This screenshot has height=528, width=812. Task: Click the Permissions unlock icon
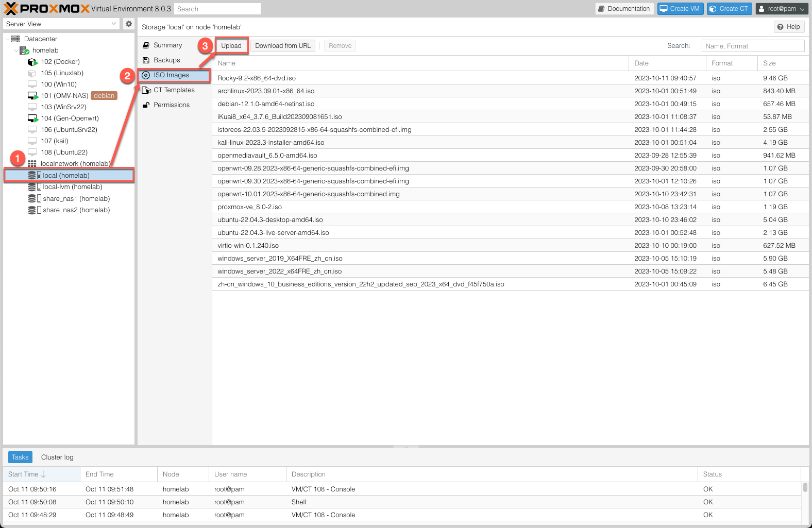pyautogui.click(x=146, y=105)
